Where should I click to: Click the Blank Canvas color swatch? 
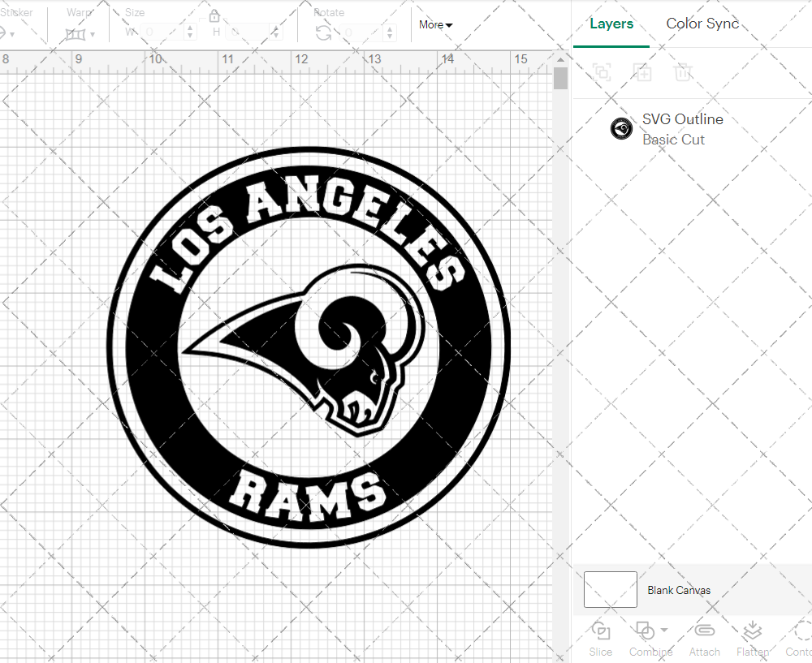click(x=610, y=589)
